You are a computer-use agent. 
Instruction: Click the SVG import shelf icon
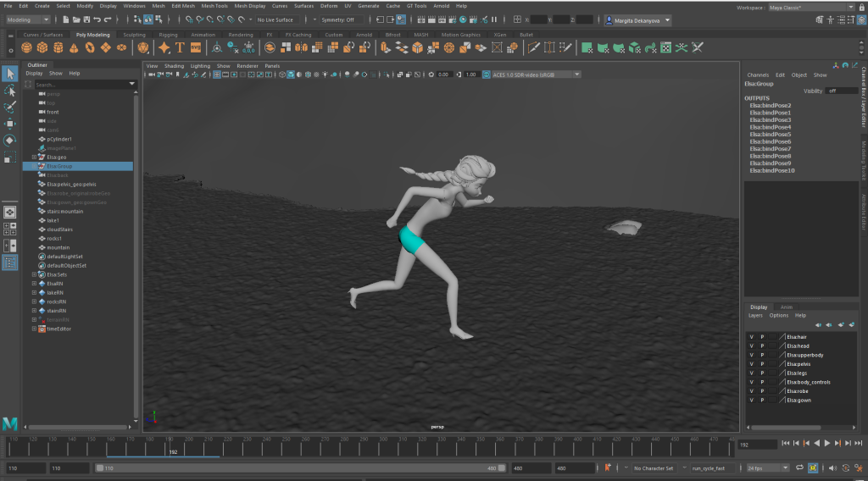click(x=196, y=48)
